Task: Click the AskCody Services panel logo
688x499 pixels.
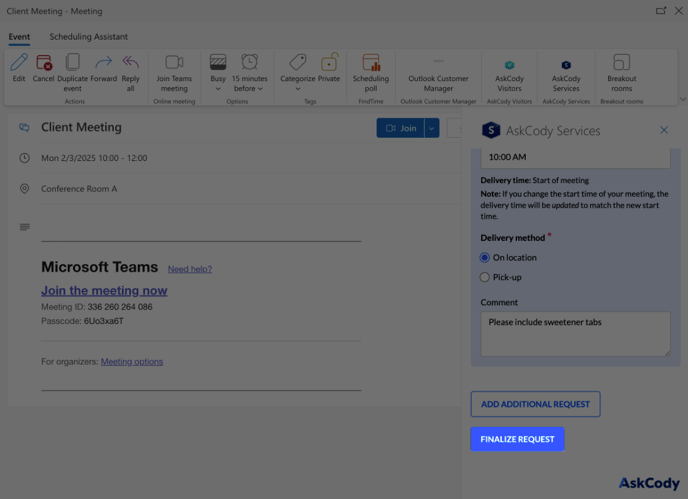Action: (x=491, y=130)
